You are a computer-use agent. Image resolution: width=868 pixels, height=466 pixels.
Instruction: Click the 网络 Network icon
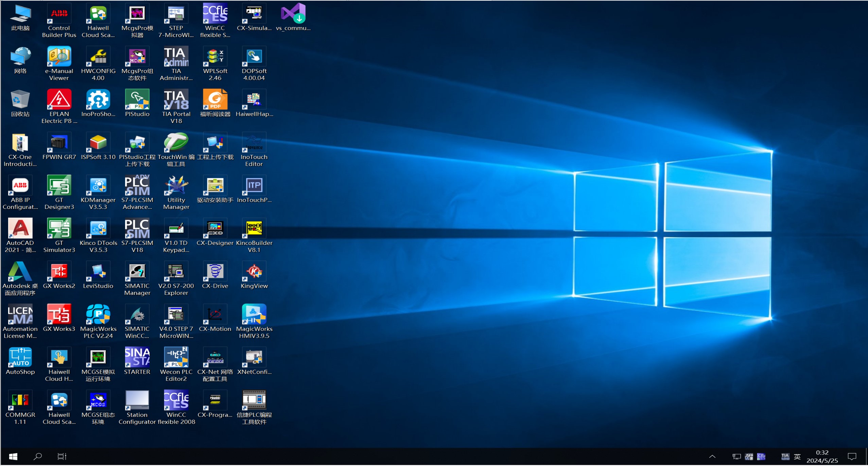click(x=20, y=60)
